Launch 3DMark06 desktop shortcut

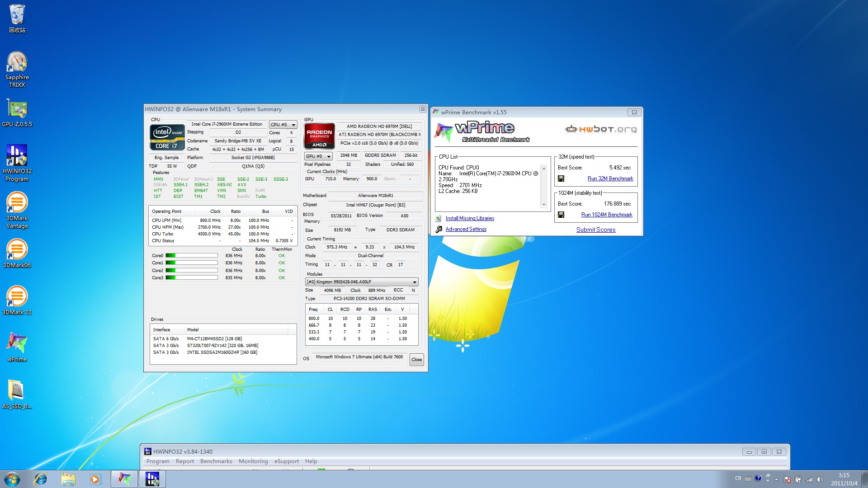(17, 253)
